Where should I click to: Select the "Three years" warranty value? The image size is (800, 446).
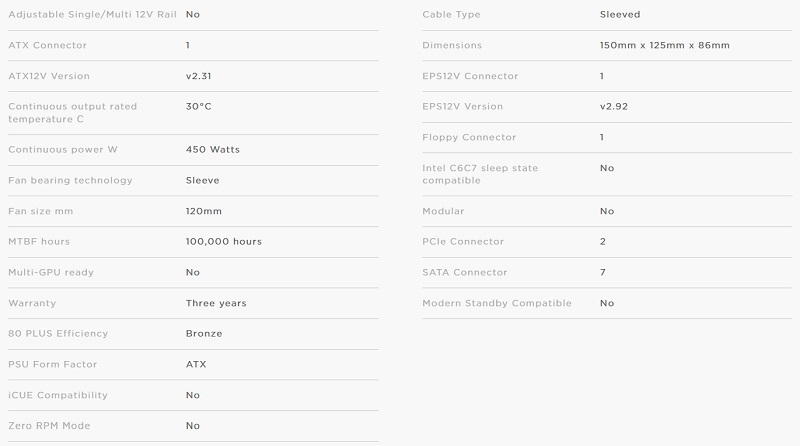pyautogui.click(x=216, y=303)
